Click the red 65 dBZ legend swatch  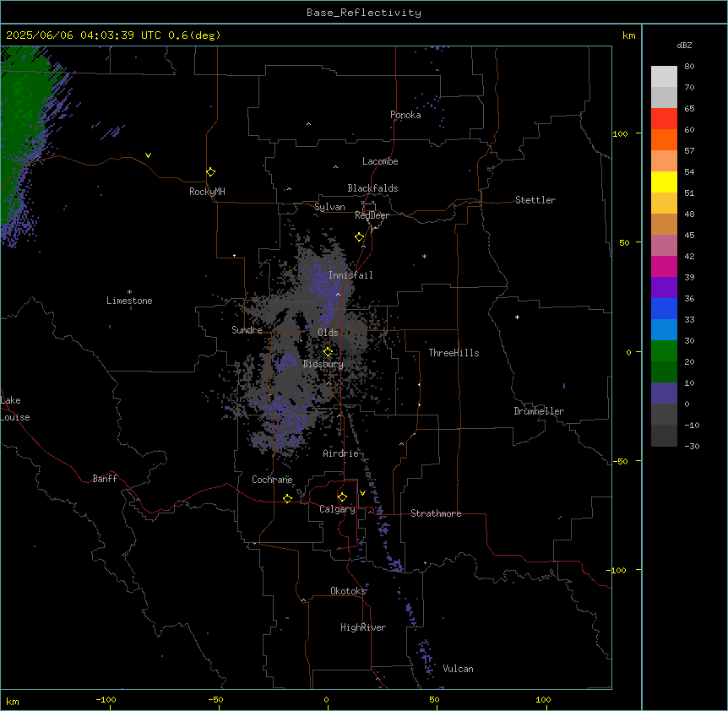point(664,119)
